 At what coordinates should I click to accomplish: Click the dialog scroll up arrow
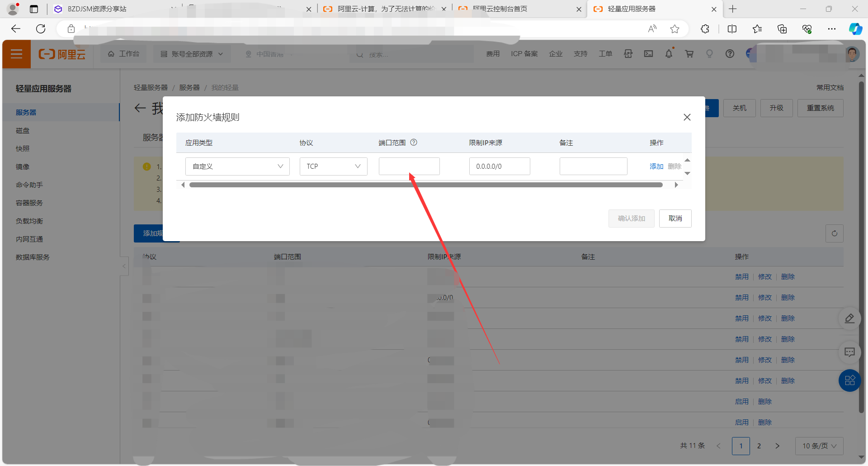[687, 160]
